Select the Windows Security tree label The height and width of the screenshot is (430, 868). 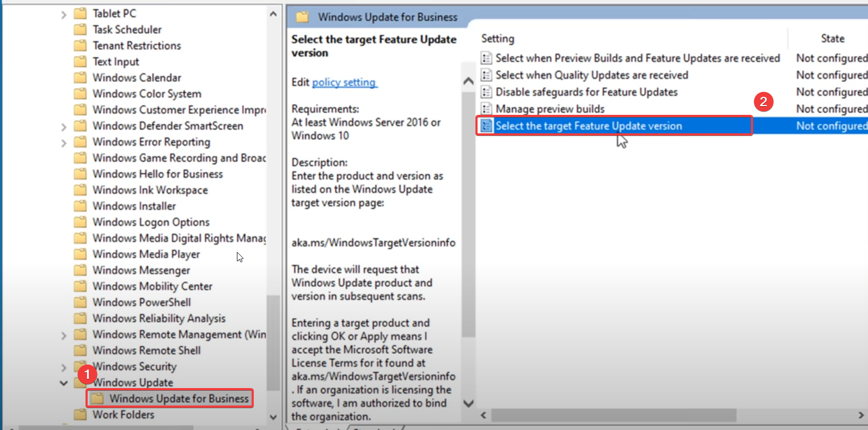pyautogui.click(x=135, y=366)
